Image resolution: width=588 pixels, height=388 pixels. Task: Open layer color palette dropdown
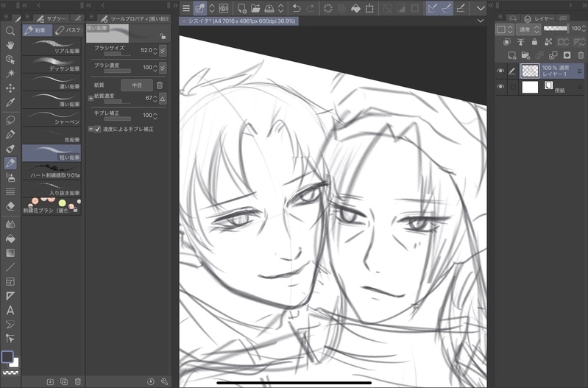pos(504,29)
